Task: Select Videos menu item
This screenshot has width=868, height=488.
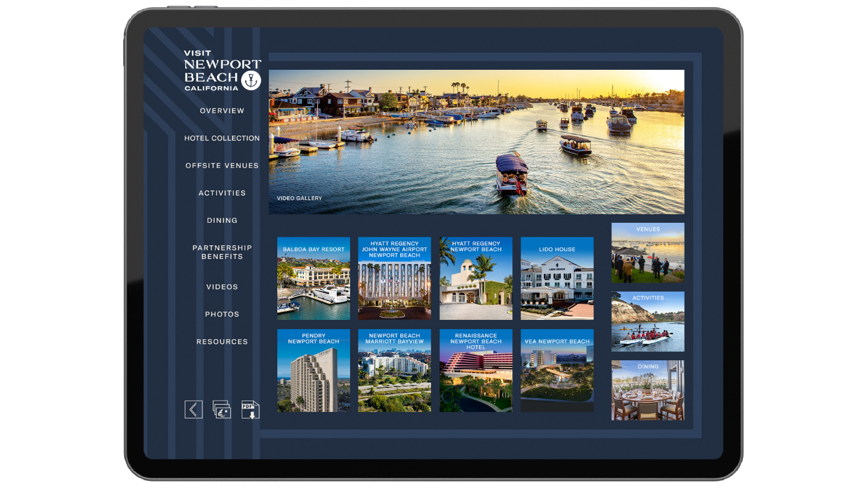Action: [x=222, y=287]
